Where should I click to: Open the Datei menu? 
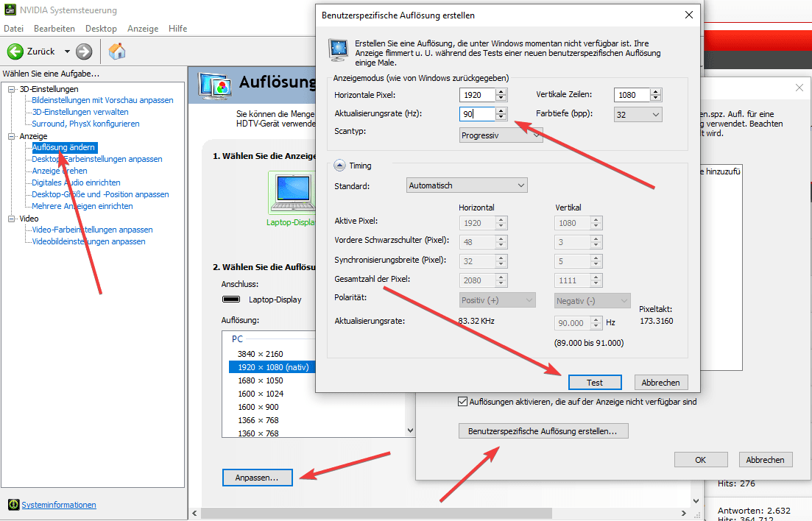(x=13, y=29)
